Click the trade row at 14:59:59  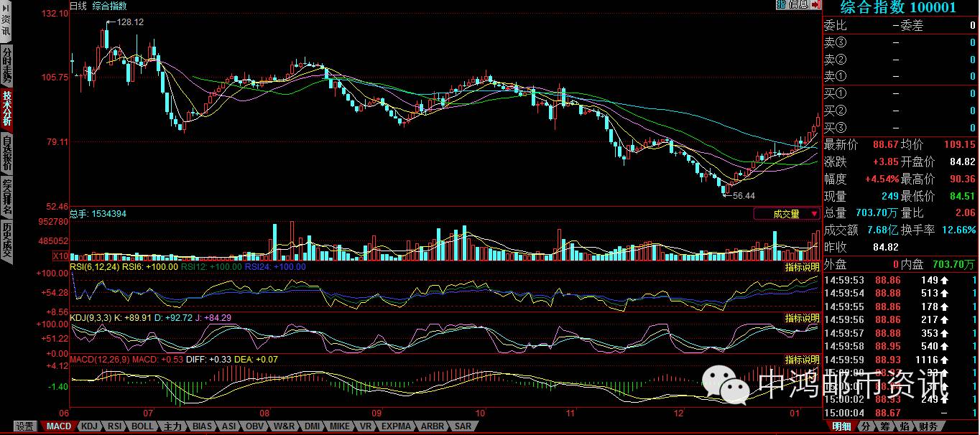click(x=900, y=359)
